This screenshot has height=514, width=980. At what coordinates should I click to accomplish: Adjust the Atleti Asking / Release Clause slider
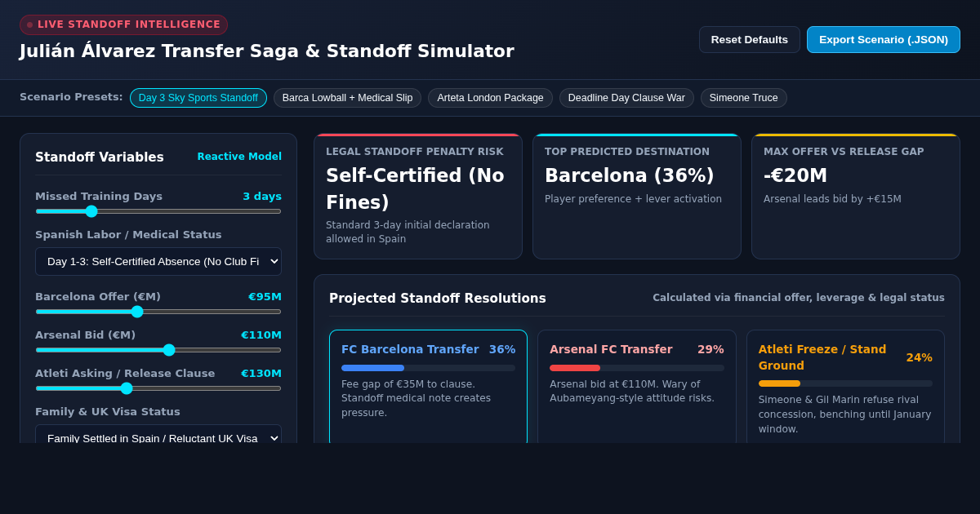coord(158,388)
